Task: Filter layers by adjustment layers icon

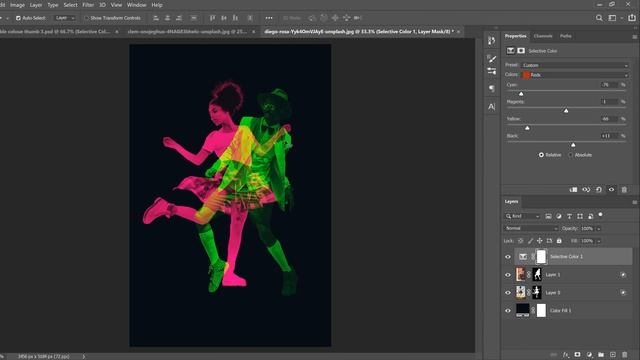Action: [559, 216]
